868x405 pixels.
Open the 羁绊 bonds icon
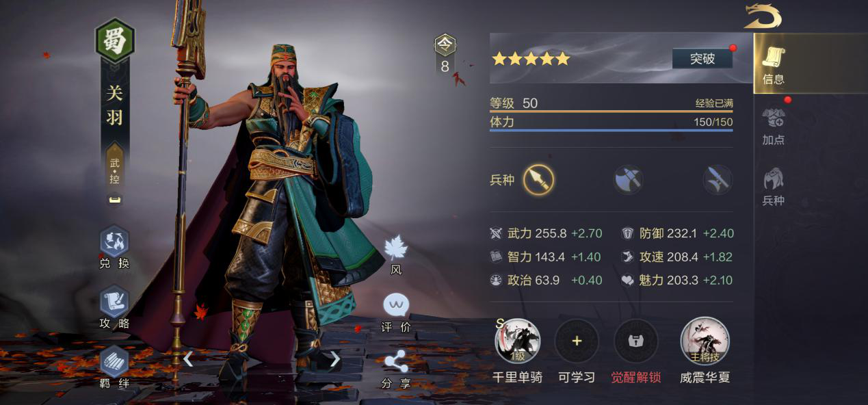114,361
